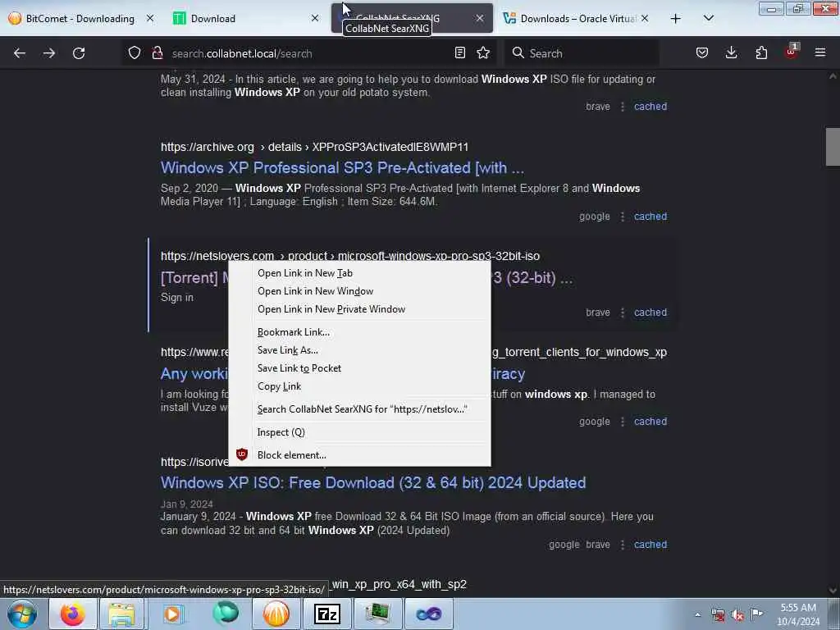Screen dimensions: 840x630
Task: Bookmark this page with the star icon
Action: click(x=483, y=52)
